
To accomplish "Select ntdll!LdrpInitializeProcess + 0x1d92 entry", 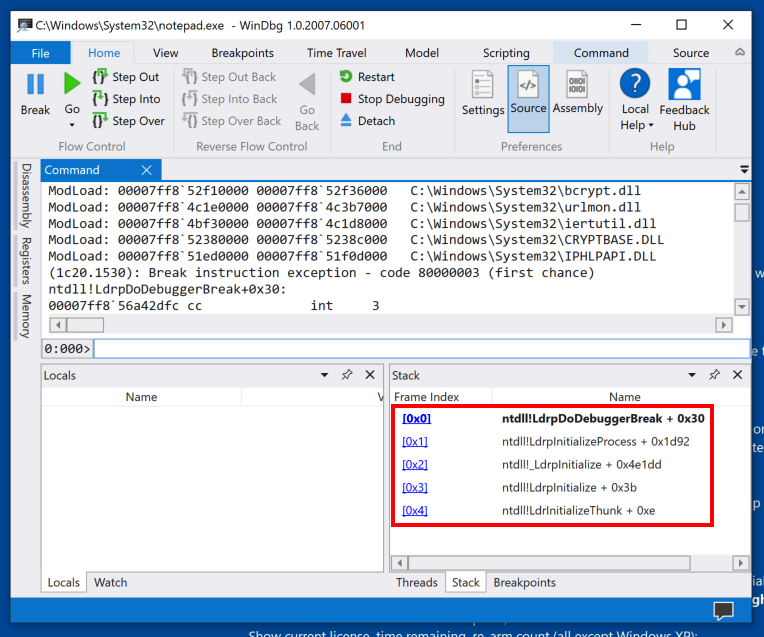I will [596, 442].
